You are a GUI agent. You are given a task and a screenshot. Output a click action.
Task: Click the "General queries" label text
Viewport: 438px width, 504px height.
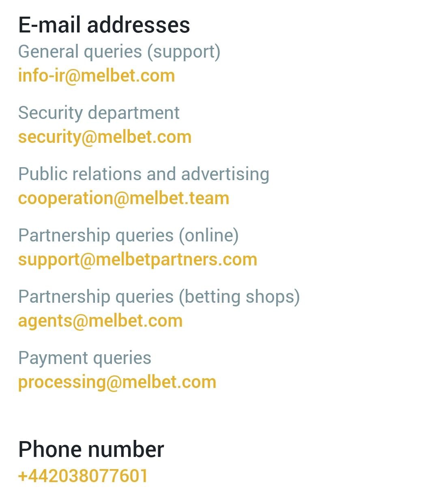[80, 52]
